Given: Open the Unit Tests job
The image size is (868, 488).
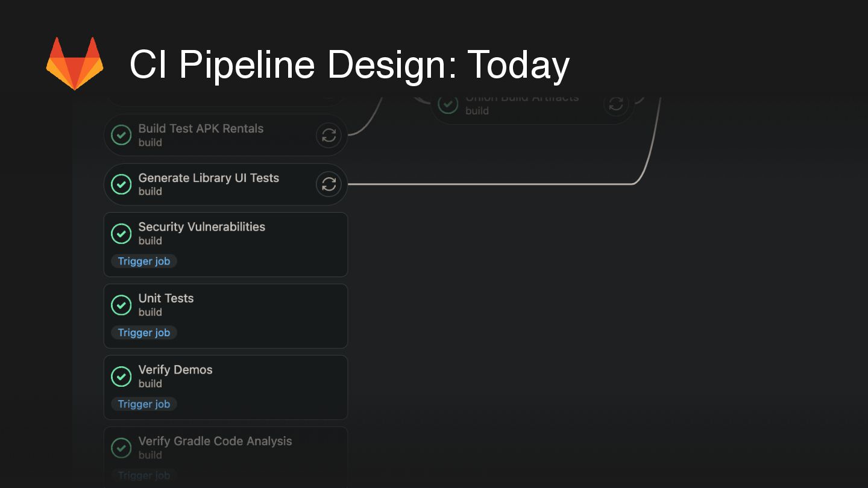Looking at the screenshot, I should click(x=166, y=298).
